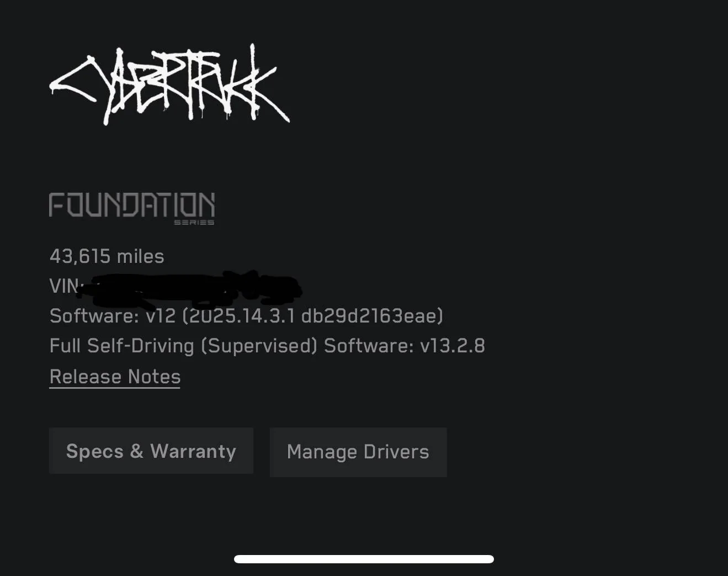Tap the 'Full Self-Driving' text

(x=122, y=346)
